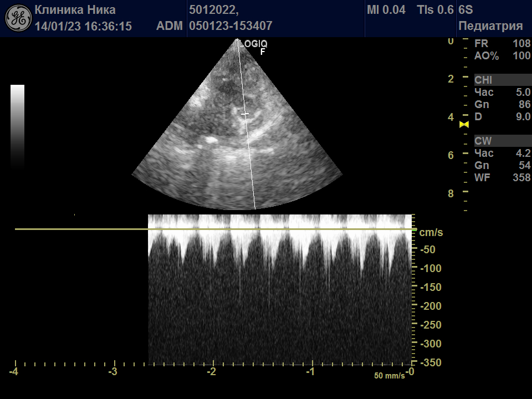The image size is (532, 399).
Task: Click depth scale mark '2'
Action: pyautogui.click(x=451, y=79)
